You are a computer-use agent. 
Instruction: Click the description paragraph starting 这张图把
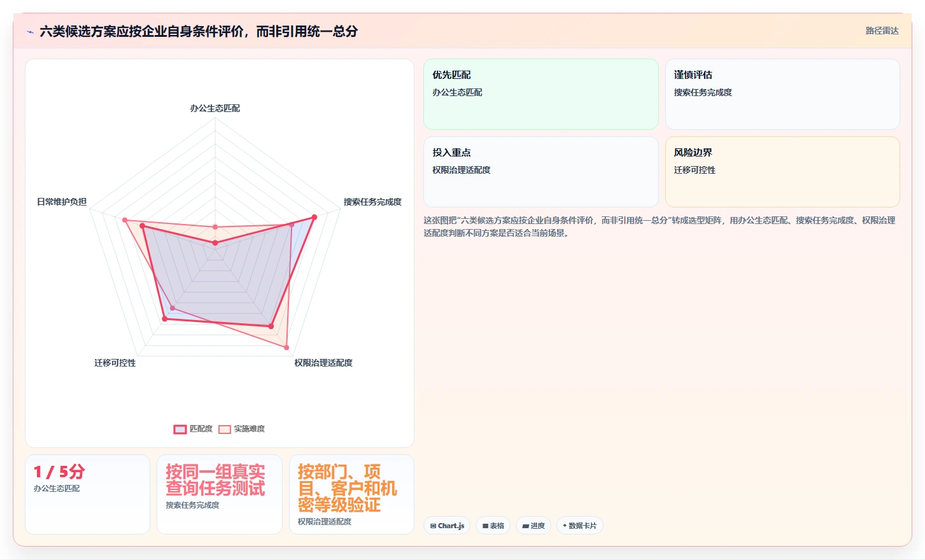point(660,227)
